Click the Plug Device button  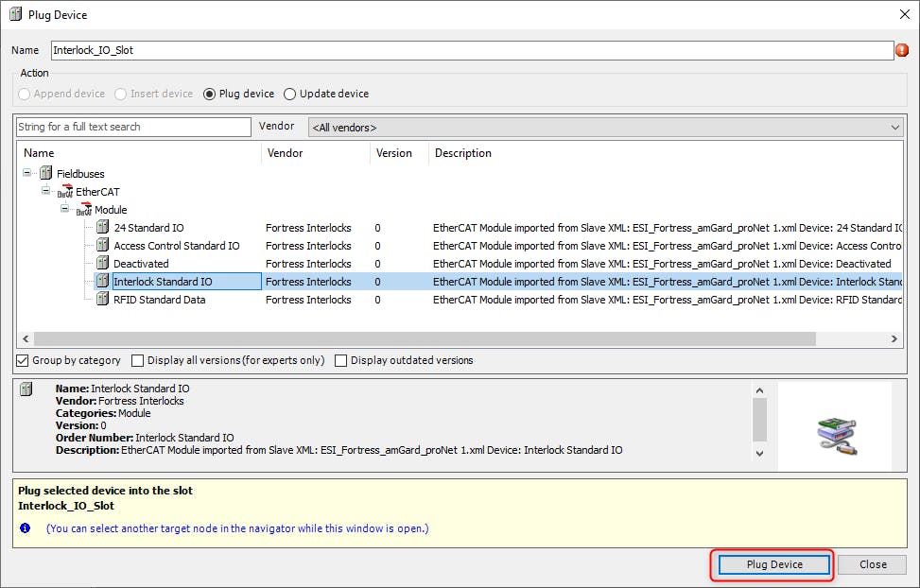coord(773,564)
